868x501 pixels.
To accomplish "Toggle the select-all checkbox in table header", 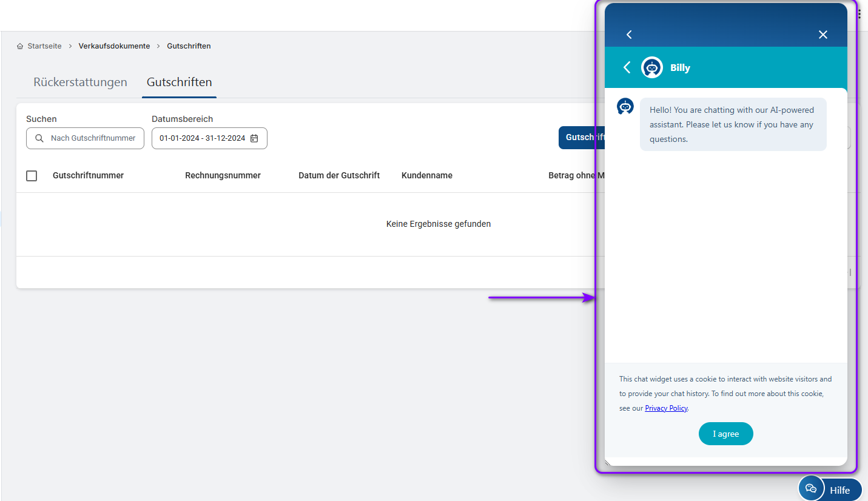I will [x=32, y=176].
